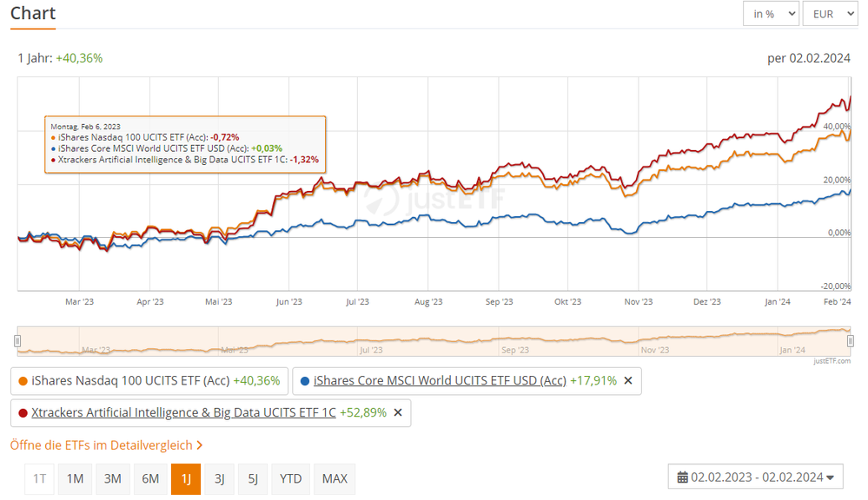The height and width of the screenshot is (500, 868).
Task: Click the right handle of range navigator
Action: (851, 341)
